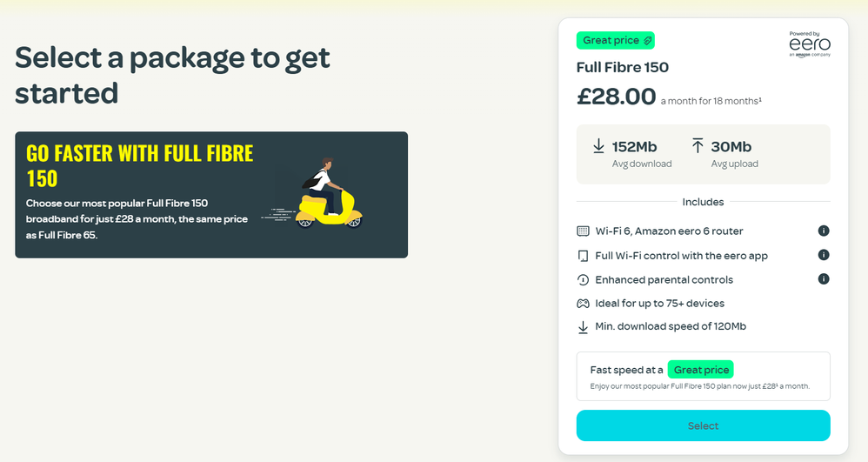Click the eero Amazon company logo
The width and height of the screenshot is (868, 462).
point(810,44)
